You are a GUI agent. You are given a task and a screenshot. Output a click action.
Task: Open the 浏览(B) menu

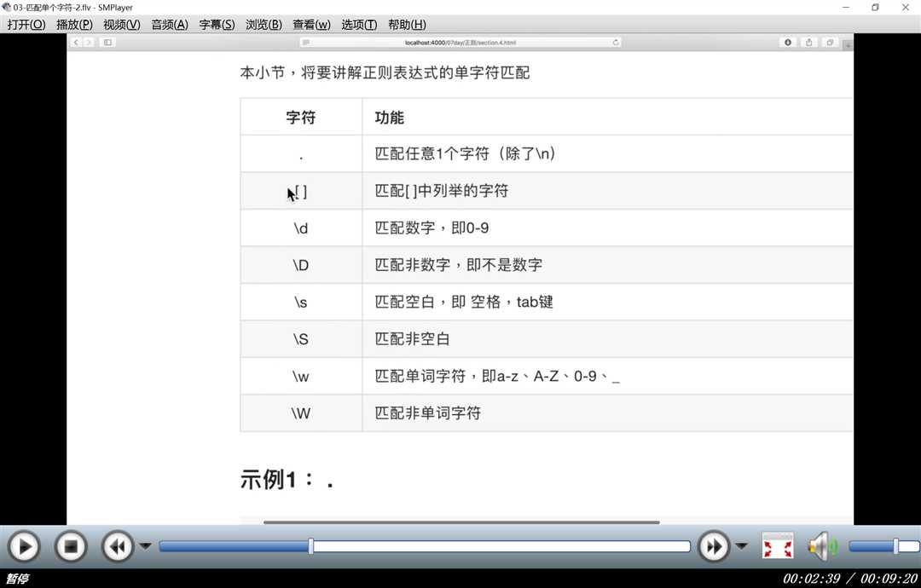click(x=264, y=25)
